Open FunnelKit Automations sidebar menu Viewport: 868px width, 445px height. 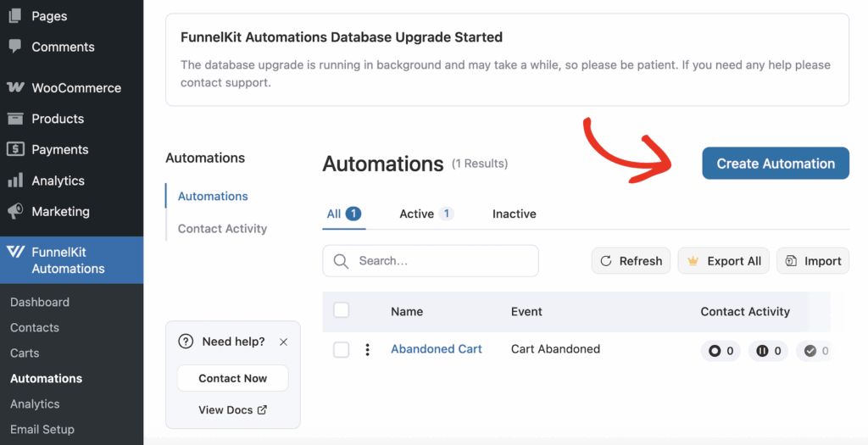71,260
